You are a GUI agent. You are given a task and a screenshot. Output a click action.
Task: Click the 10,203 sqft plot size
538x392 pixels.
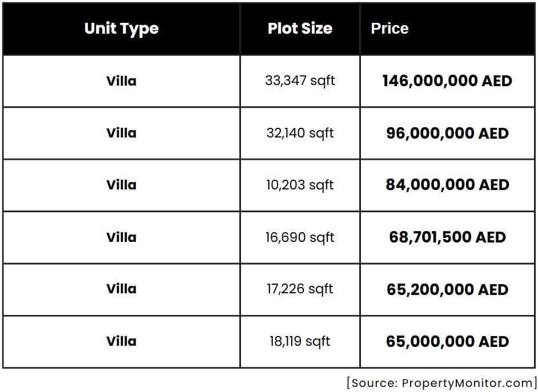pyautogui.click(x=300, y=185)
